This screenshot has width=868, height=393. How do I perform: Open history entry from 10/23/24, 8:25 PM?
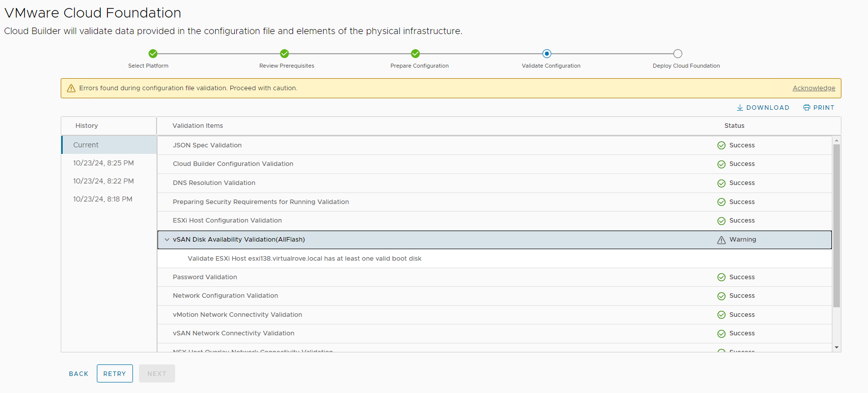point(103,163)
